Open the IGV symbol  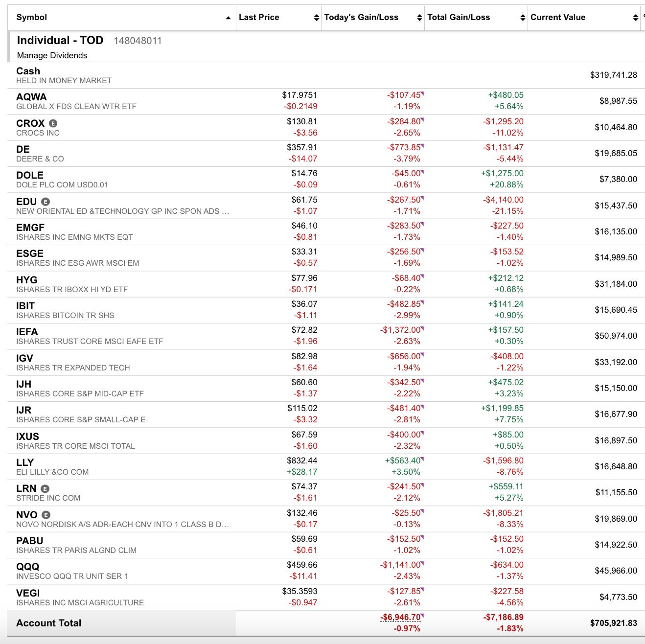point(24,358)
